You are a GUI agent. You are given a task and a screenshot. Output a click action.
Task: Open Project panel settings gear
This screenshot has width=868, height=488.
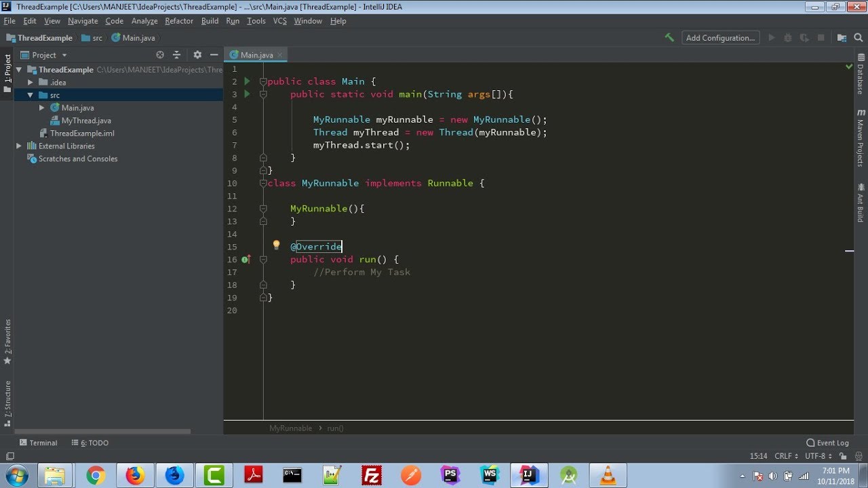(x=197, y=55)
